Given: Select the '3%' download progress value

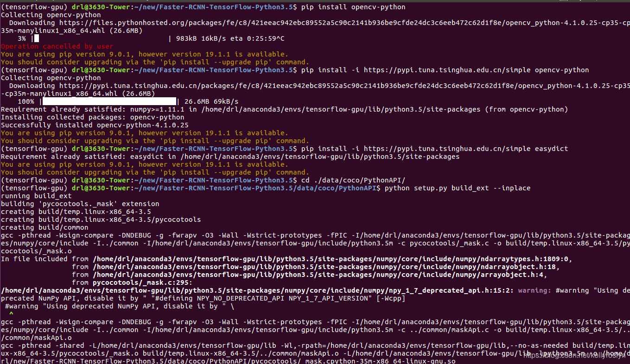Looking at the screenshot, I should coord(22,38).
